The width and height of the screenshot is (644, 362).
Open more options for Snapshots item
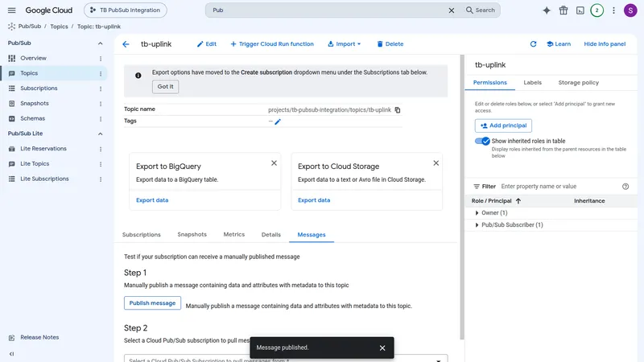point(101,104)
